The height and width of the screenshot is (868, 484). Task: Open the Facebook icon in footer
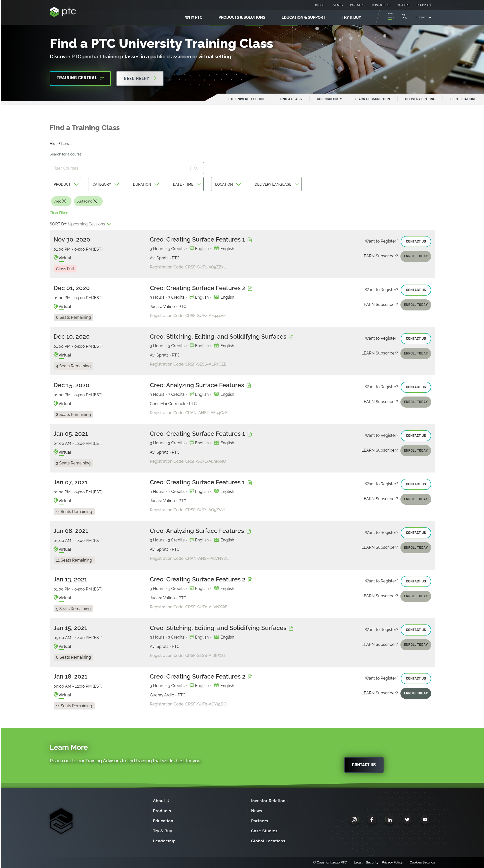372,819
